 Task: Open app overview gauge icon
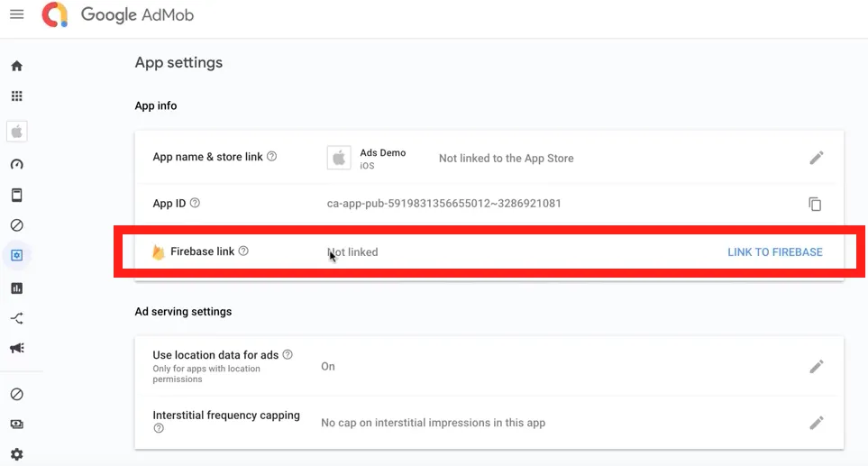(x=16, y=164)
